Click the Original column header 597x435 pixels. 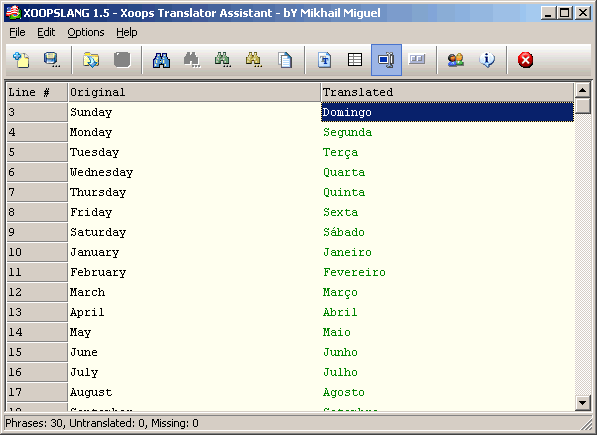[194, 92]
